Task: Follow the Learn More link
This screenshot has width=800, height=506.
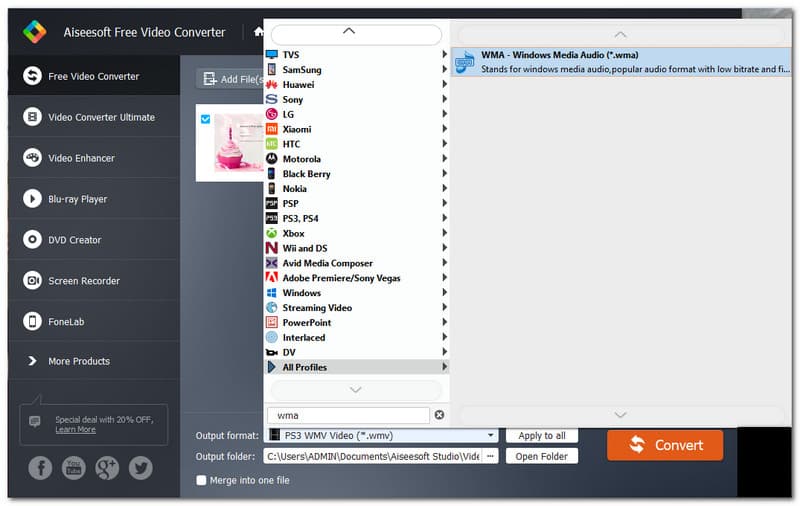Action: (76, 429)
